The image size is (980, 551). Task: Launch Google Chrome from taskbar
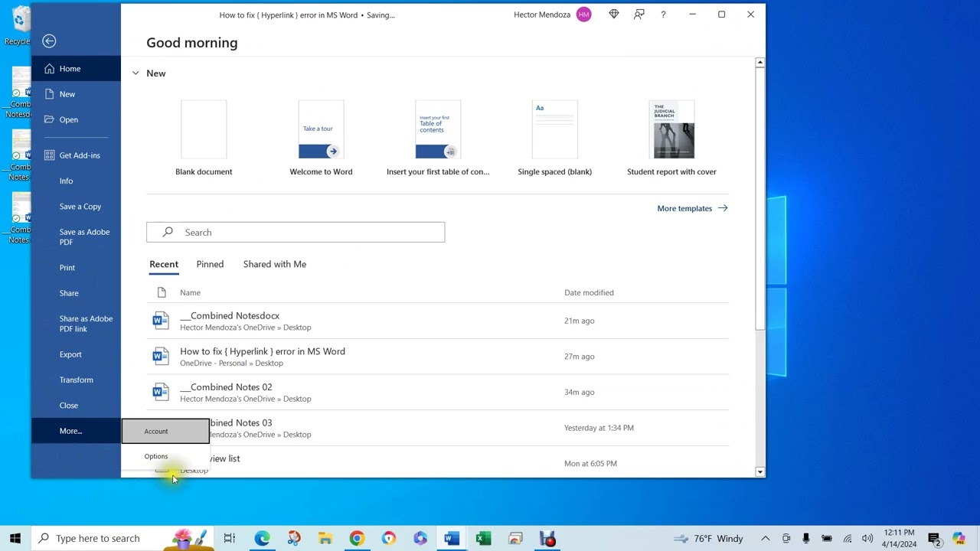pos(357,538)
